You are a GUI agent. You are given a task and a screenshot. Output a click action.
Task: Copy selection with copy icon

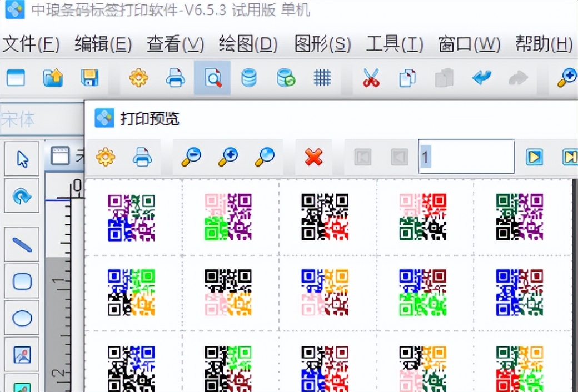pyautogui.click(x=407, y=78)
